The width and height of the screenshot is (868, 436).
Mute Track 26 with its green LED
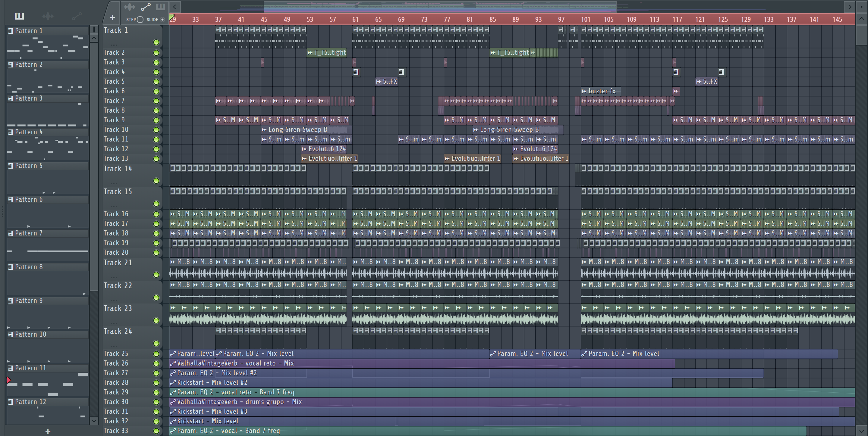(156, 363)
